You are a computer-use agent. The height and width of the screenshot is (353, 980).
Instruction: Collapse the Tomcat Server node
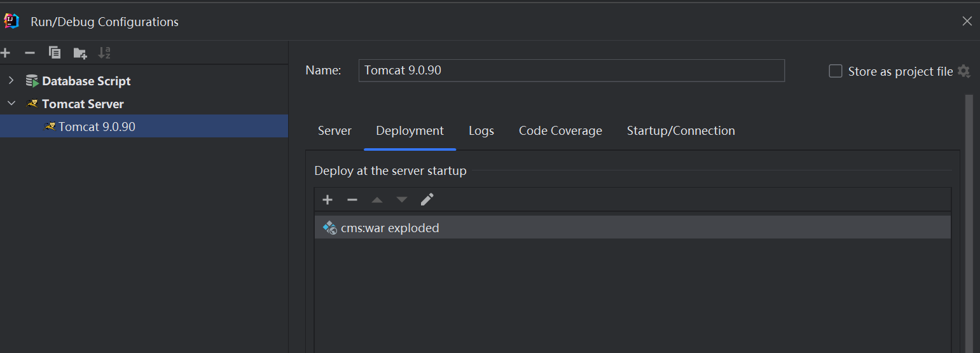(11, 103)
